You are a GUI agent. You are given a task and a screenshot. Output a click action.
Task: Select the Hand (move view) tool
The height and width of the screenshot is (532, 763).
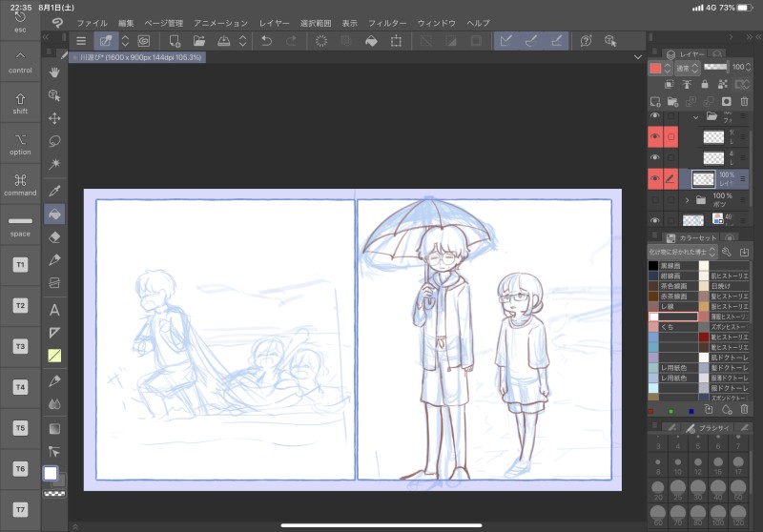(x=54, y=72)
